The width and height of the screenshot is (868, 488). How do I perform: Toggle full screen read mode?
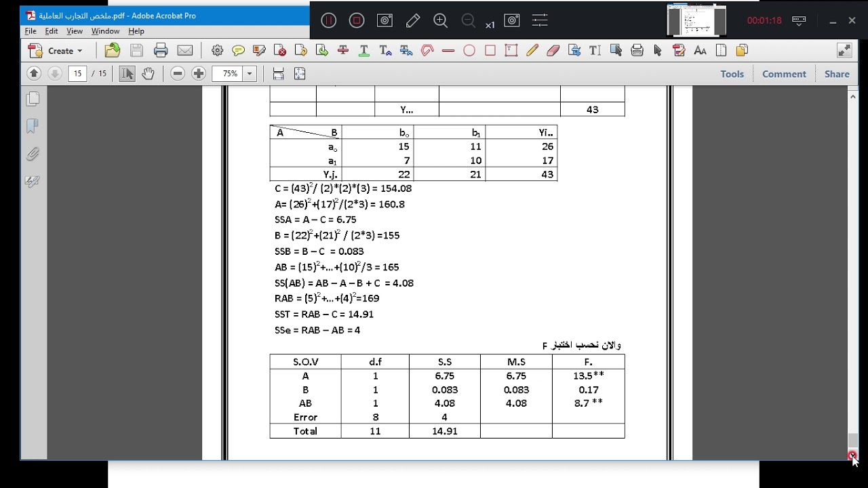pyautogui.click(x=844, y=50)
